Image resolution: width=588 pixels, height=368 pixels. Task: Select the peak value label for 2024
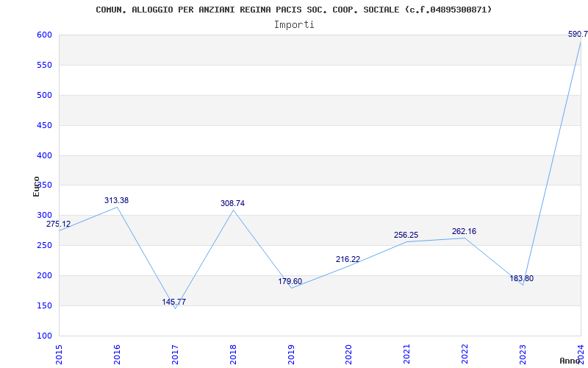tap(578, 34)
